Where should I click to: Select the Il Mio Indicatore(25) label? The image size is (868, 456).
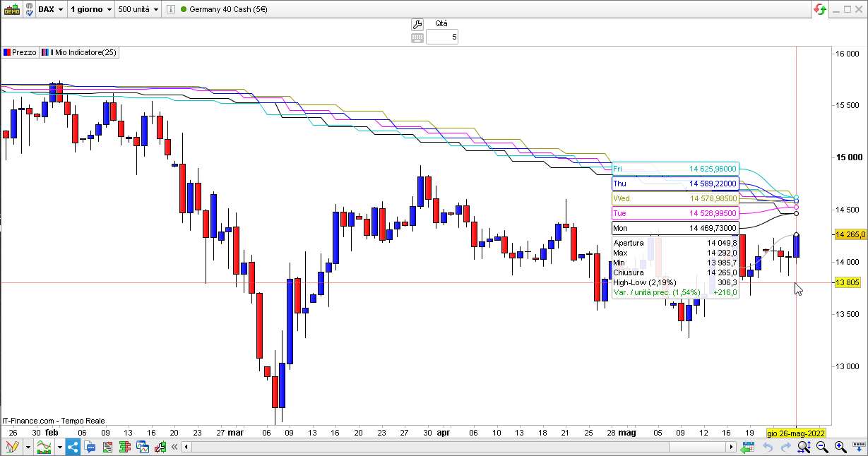click(x=79, y=52)
